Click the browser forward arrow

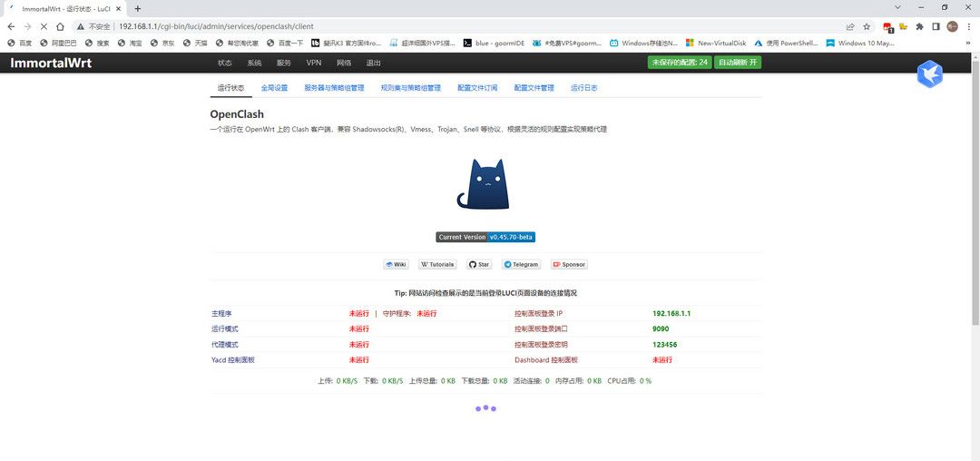[x=27, y=26]
